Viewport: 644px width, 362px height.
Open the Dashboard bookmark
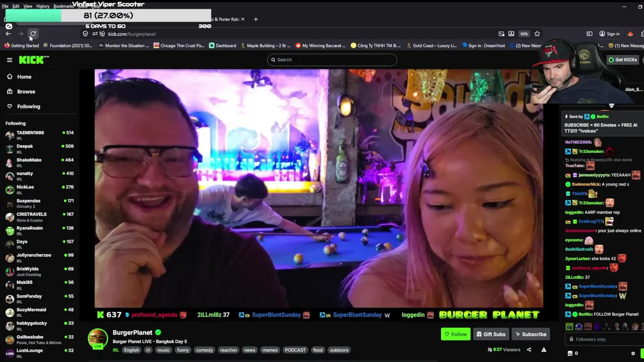point(222,45)
